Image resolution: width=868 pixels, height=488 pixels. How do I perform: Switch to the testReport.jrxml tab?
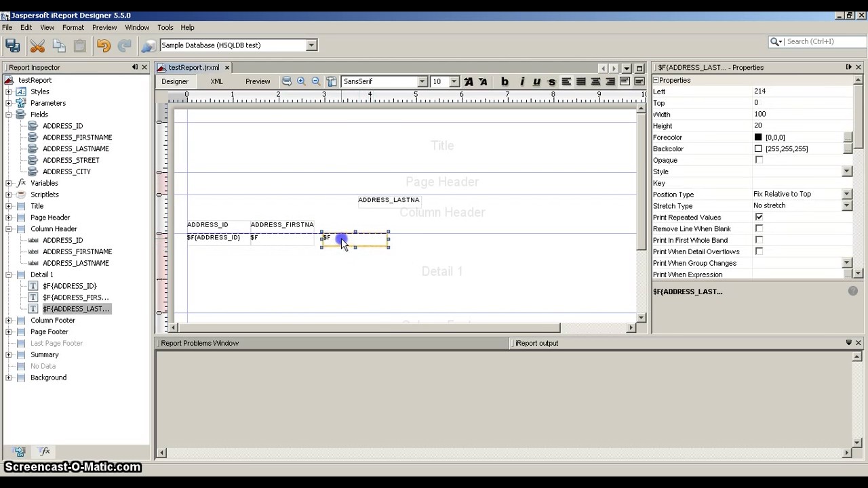click(x=193, y=68)
